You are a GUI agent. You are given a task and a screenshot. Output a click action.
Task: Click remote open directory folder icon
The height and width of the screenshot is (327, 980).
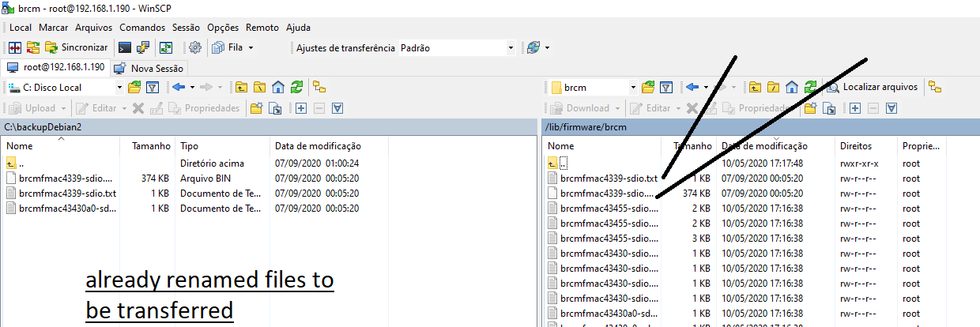648,87
